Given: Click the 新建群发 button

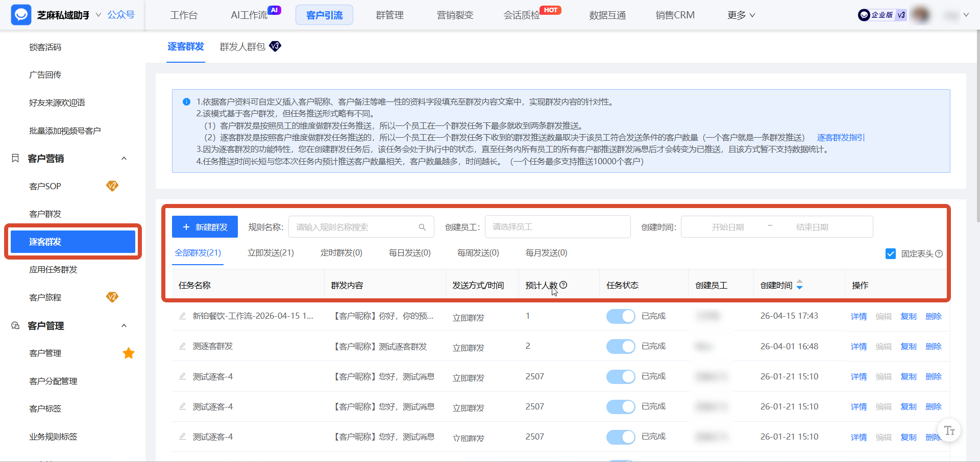Looking at the screenshot, I should tap(205, 227).
